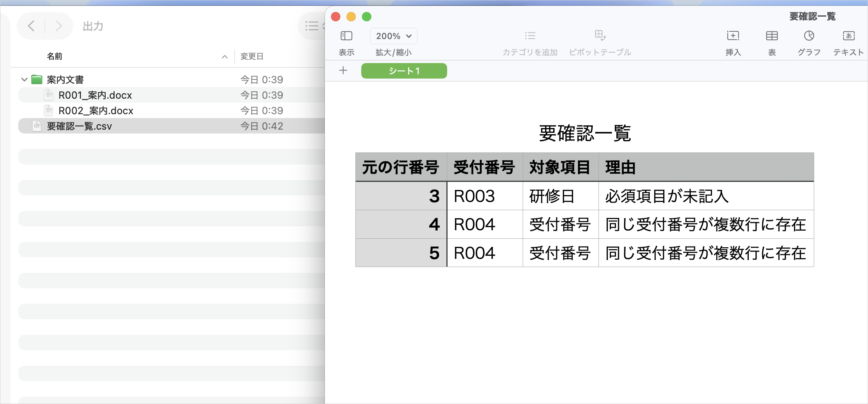The height and width of the screenshot is (404, 868).
Task: Open Finder list view options icon
Action: pyautogui.click(x=312, y=26)
